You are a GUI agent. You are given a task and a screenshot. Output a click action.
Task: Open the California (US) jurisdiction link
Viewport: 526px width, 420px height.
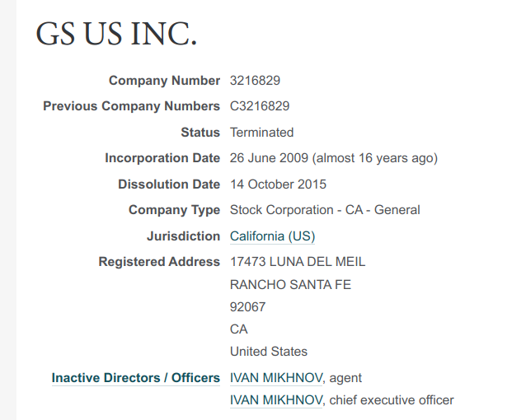coord(272,236)
